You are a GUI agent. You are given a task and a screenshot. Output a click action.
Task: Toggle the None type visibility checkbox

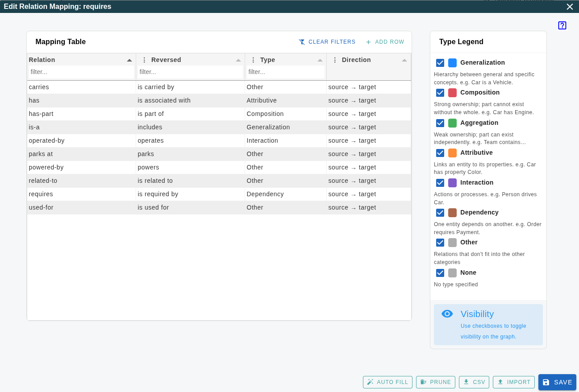440,272
